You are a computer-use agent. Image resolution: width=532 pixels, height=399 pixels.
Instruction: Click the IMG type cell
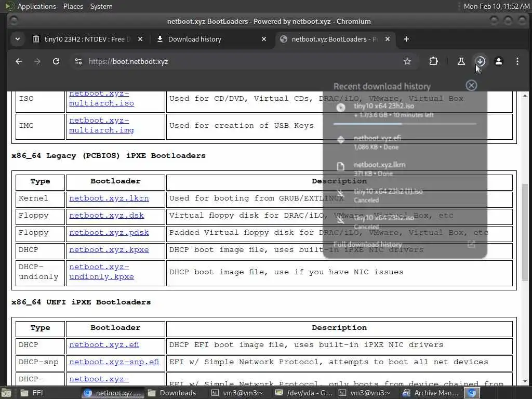tap(40, 126)
